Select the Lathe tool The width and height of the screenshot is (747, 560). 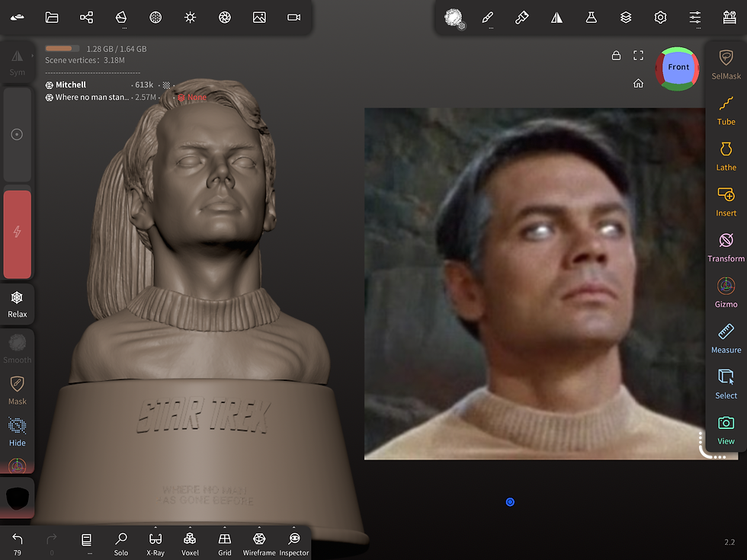tap(726, 155)
